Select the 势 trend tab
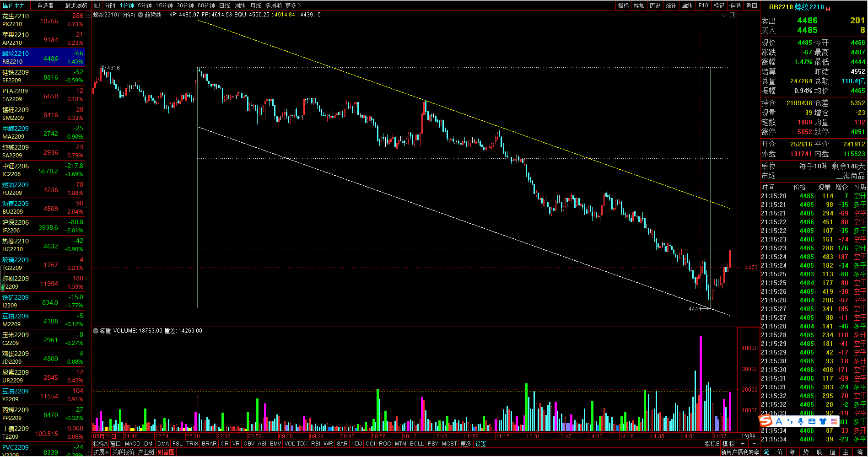The width and height of the screenshot is (868, 457). click(x=806, y=452)
